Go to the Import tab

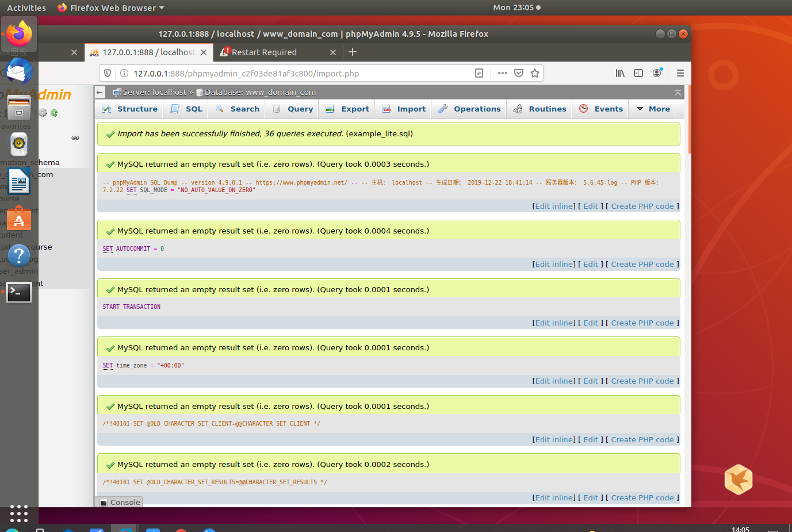coord(403,109)
